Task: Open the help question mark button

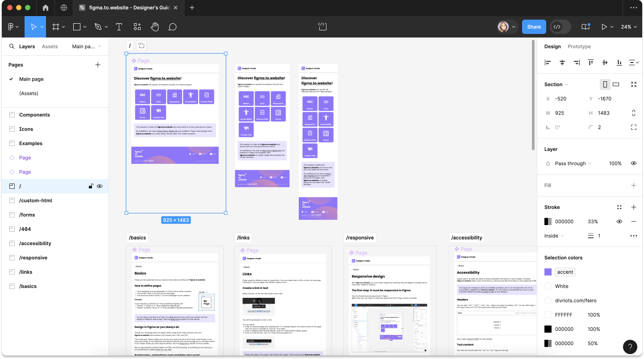Action: pos(630,347)
